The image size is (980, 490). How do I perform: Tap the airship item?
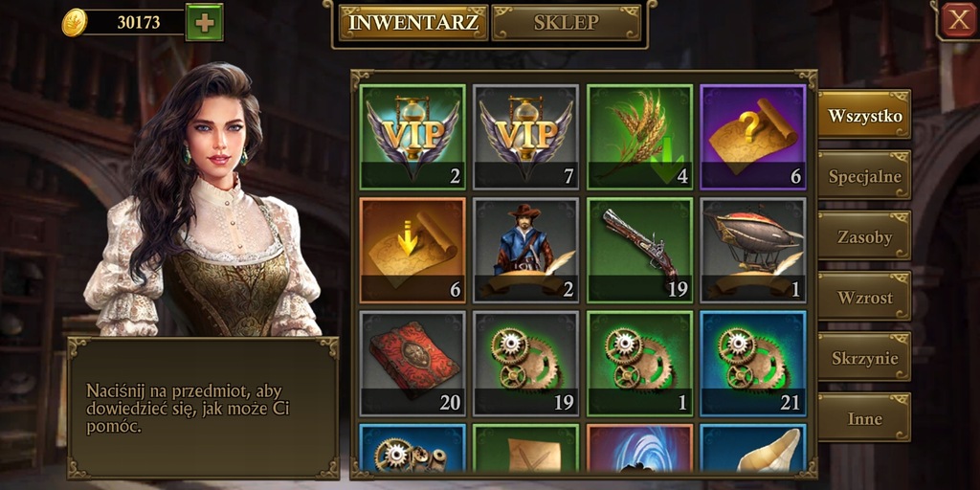(753, 251)
